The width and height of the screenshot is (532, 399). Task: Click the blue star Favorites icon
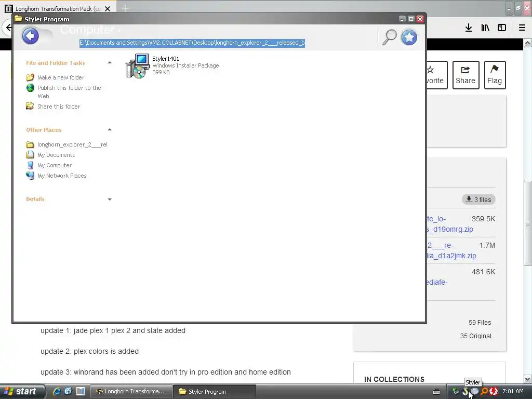pos(409,37)
